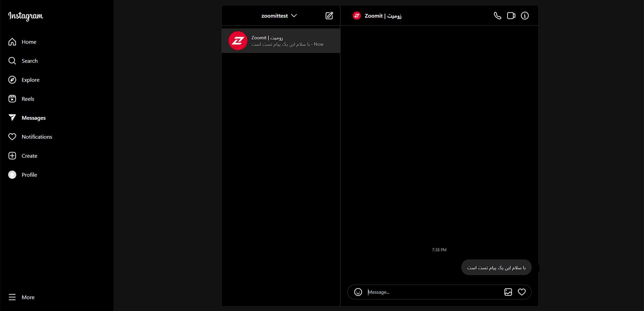Select the Zoomit conversation in list
The width and height of the screenshot is (644, 311).
(281, 41)
